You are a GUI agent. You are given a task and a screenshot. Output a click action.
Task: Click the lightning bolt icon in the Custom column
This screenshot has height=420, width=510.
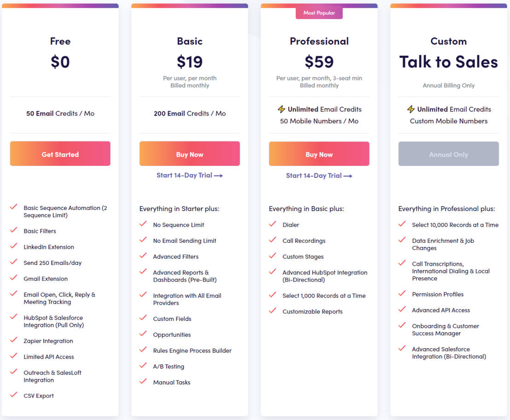[411, 109]
